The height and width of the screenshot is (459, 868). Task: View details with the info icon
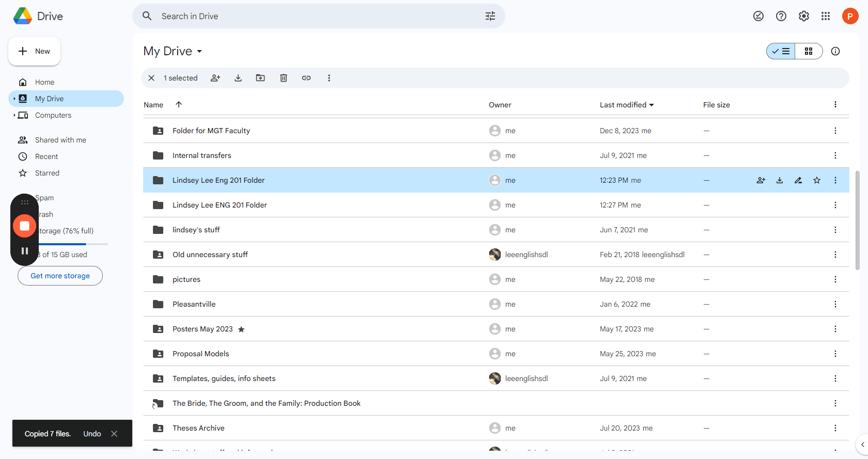(835, 51)
